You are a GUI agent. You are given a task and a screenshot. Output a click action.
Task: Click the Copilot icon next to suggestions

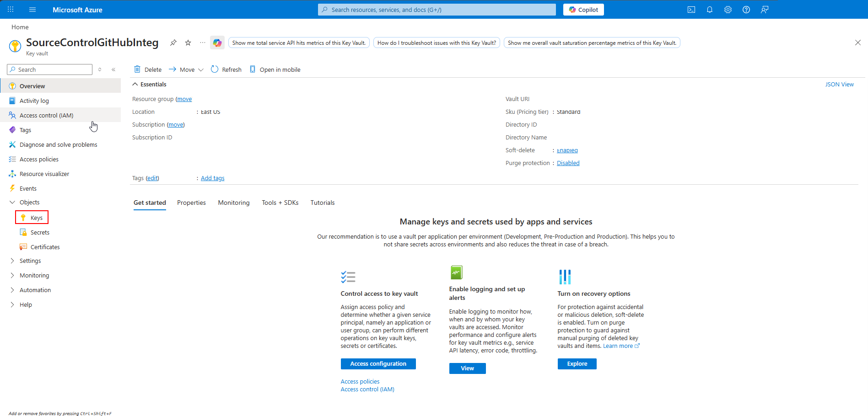click(x=217, y=43)
